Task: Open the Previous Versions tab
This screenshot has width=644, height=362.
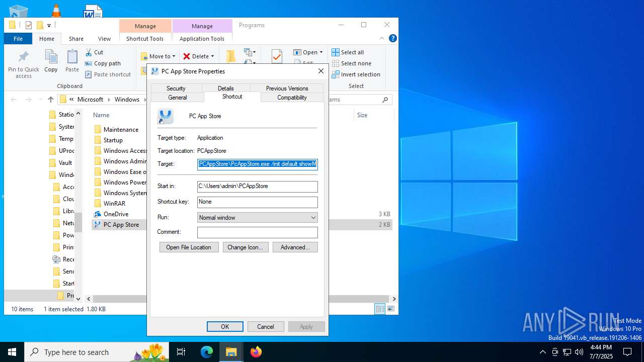Action: pos(287,88)
